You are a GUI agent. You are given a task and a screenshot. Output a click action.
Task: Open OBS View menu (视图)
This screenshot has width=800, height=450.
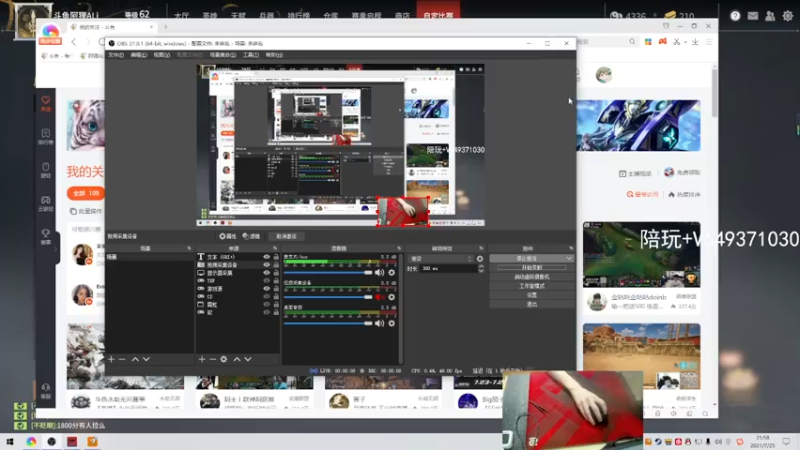click(x=161, y=55)
